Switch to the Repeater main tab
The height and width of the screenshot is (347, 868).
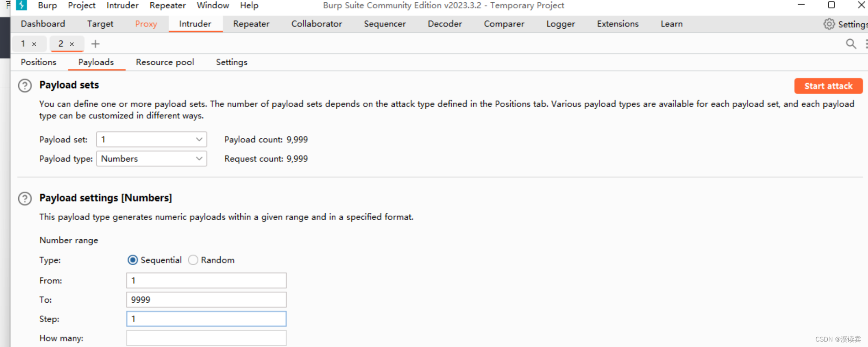(x=251, y=24)
